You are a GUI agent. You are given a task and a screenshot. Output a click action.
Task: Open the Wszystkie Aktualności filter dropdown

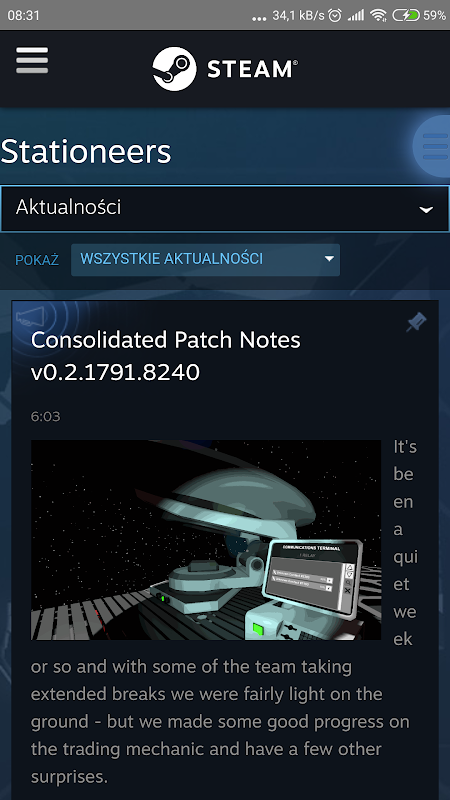[x=206, y=260]
